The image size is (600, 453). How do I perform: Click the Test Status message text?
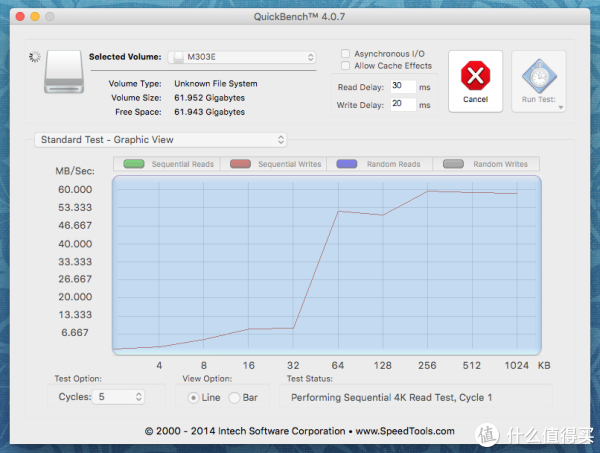[x=391, y=398]
